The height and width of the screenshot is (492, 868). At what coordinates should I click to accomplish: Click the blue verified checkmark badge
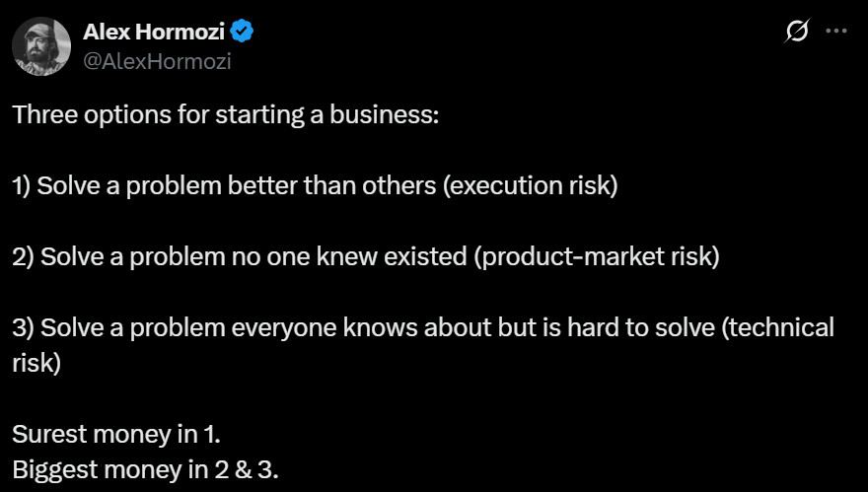coord(243,32)
